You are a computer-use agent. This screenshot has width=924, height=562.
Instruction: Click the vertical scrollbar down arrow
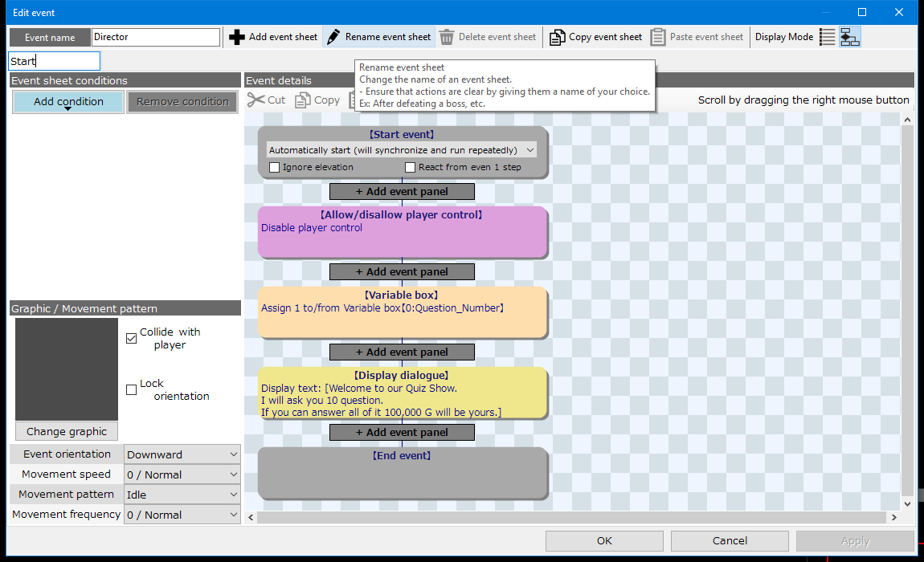(x=907, y=504)
